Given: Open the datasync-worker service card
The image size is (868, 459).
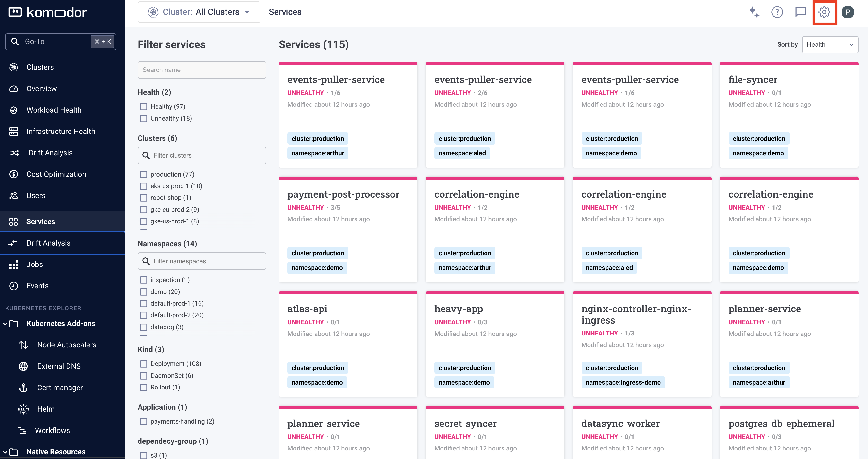Looking at the screenshot, I should [x=642, y=432].
